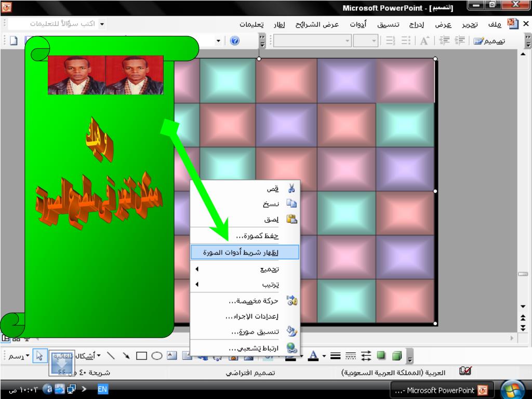Click the Arrow Style icon
532x399 pixels.
tap(366, 356)
